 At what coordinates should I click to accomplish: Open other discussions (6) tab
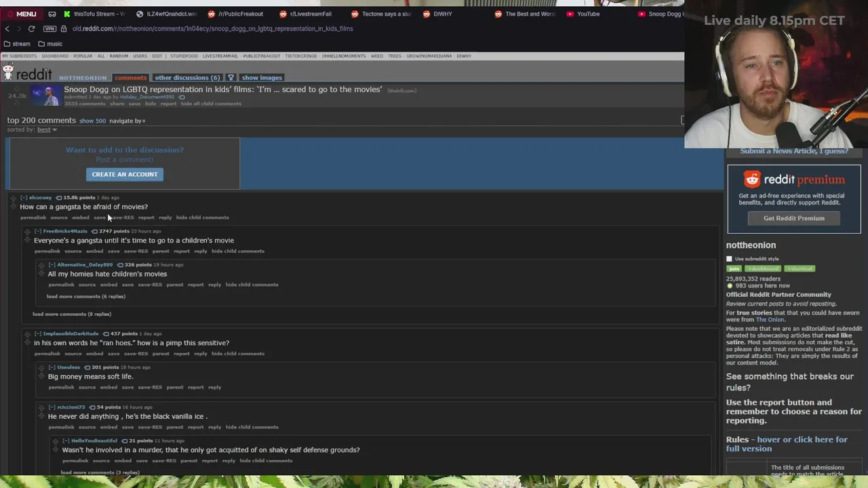[187, 77]
